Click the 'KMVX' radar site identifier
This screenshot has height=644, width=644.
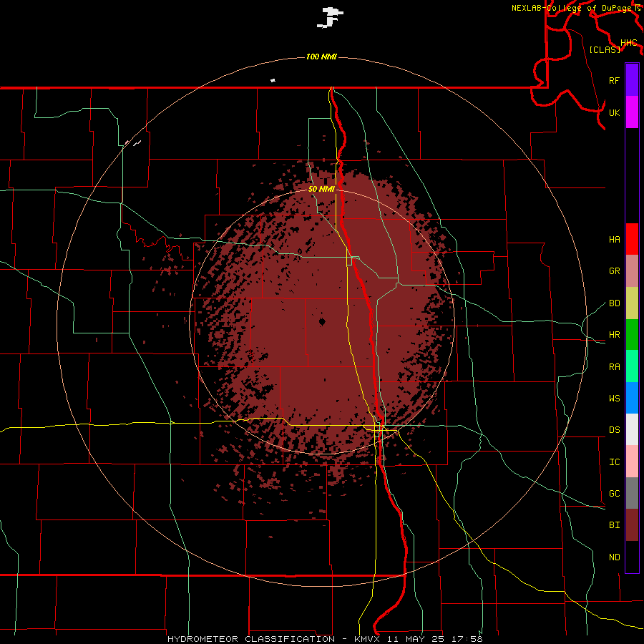(x=369, y=639)
